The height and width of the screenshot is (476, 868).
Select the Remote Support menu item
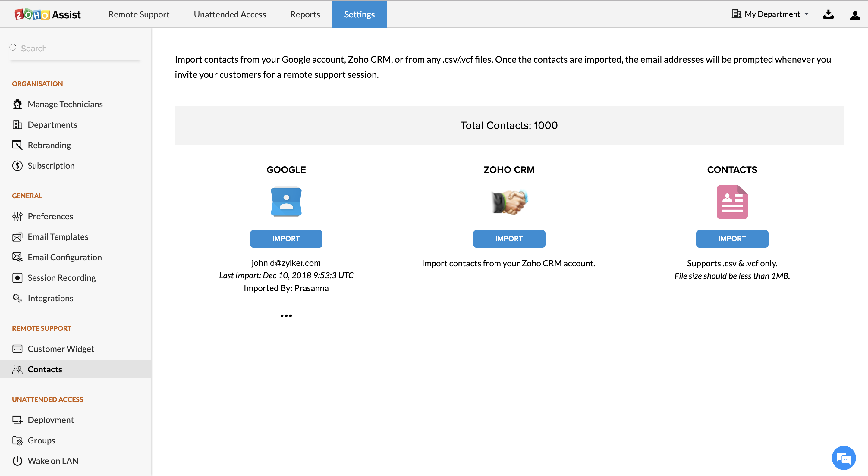click(x=139, y=15)
